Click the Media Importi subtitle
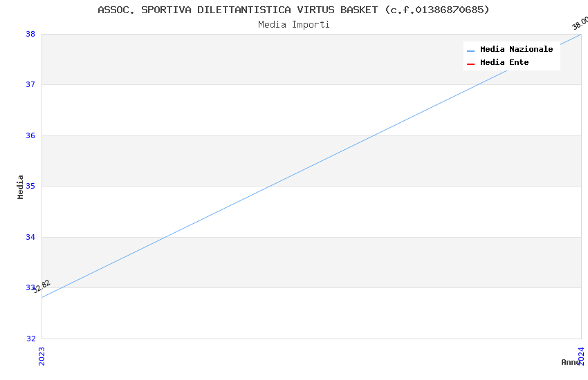588x380 pixels. pyautogui.click(x=293, y=25)
